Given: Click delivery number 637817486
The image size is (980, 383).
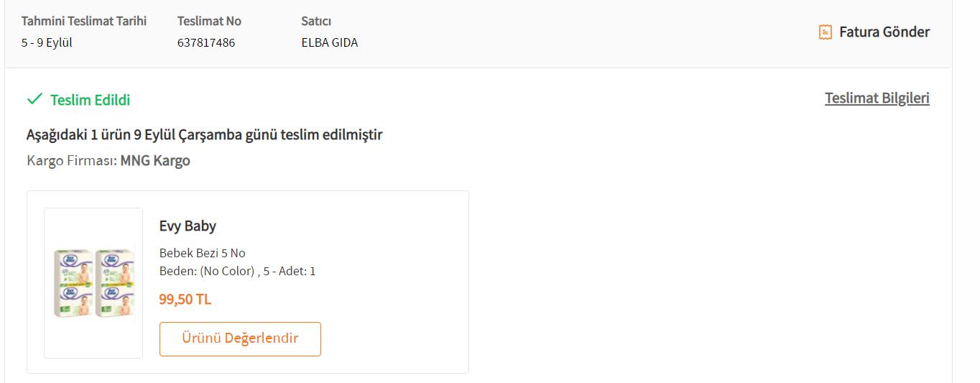Looking at the screenshot, I should point(206,42).
